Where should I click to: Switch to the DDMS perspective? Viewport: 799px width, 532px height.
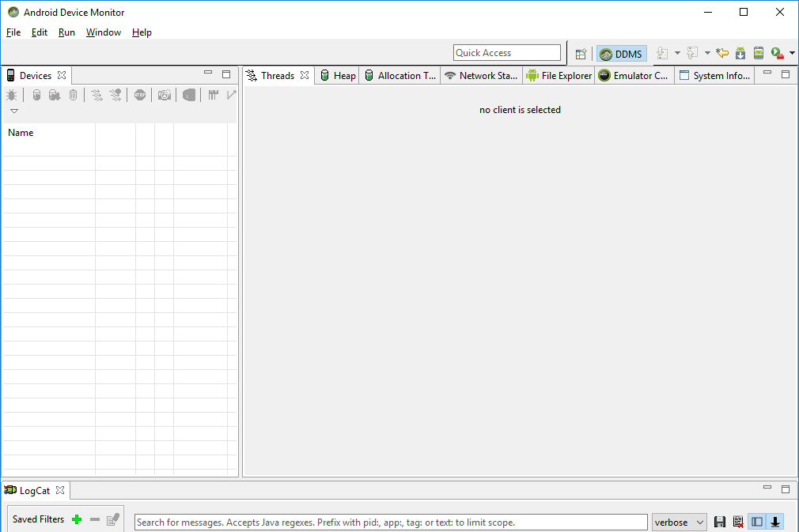(621, 54)
